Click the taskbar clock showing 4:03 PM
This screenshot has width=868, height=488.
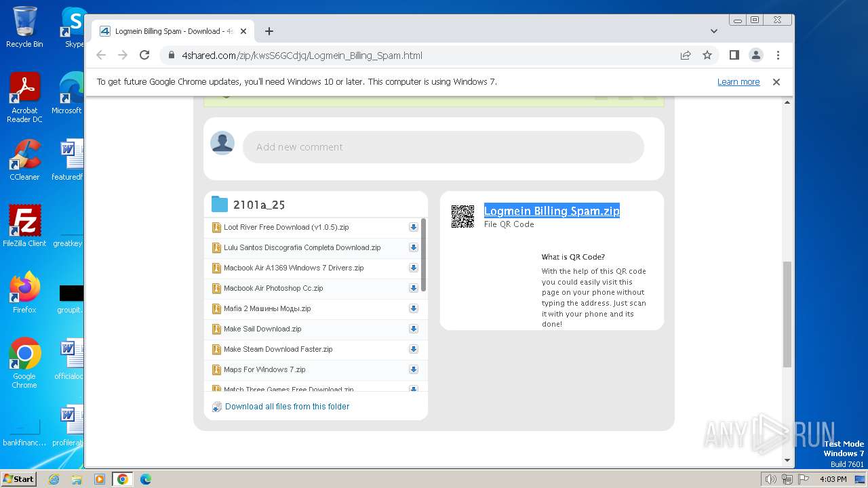pyautogui.click(x=833, y=479)
